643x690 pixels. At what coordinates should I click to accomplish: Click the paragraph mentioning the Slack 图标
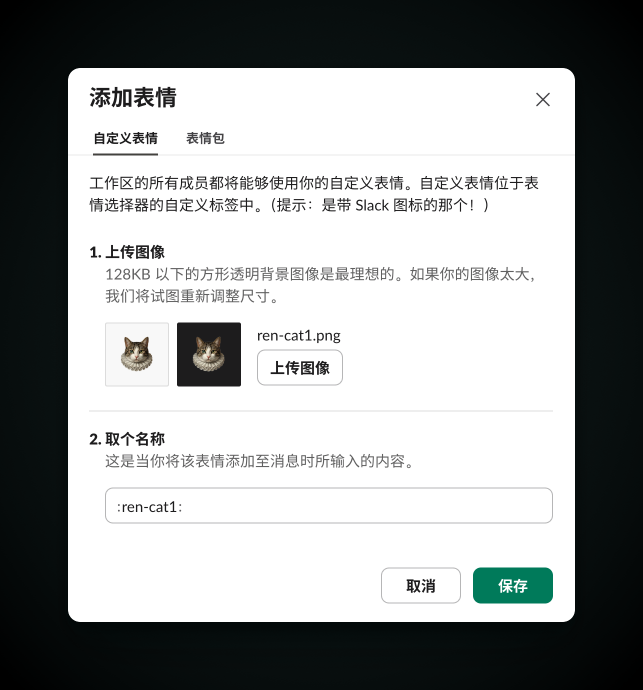click(x=314, y=194)
